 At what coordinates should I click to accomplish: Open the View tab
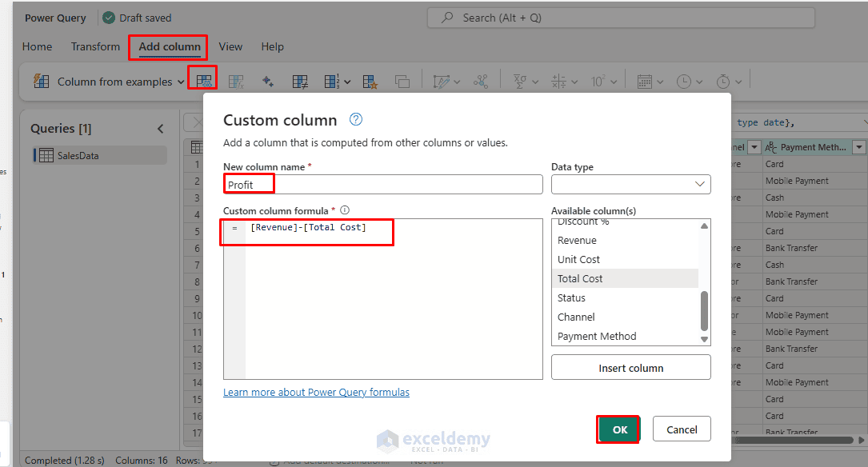tap(230, 46)
